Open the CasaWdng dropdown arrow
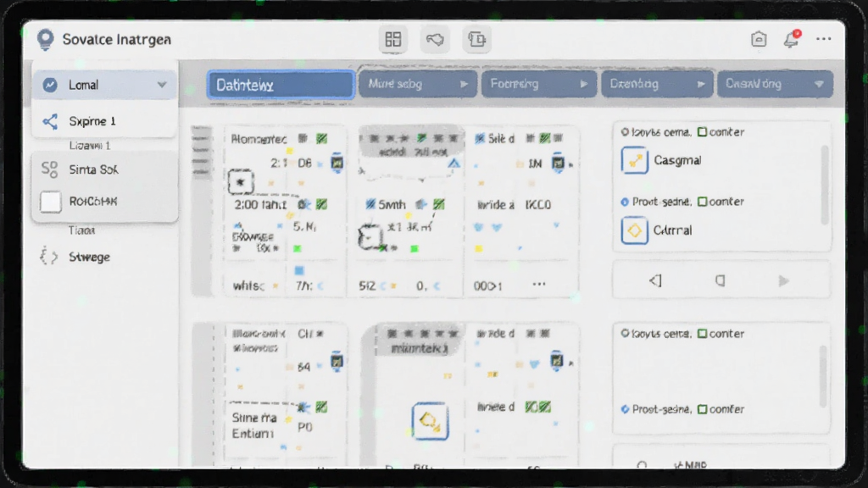This screenshot has height=488, width=868. pyautogui.click(x=820, y=84)
